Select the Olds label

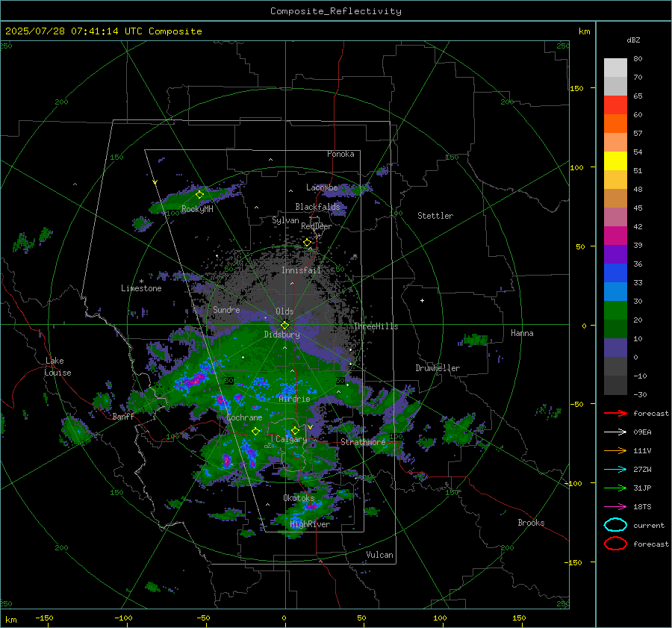[284, 311]
